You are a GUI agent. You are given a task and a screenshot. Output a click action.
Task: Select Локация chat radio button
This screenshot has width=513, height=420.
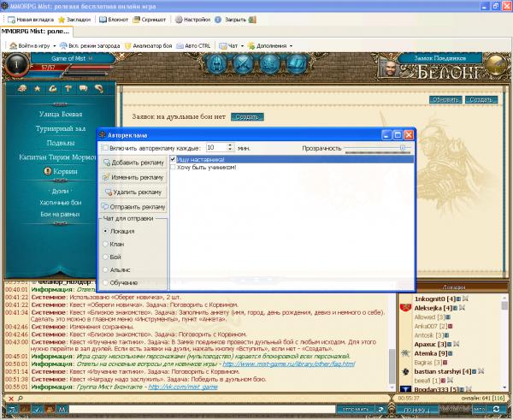(x=105, y=231)
